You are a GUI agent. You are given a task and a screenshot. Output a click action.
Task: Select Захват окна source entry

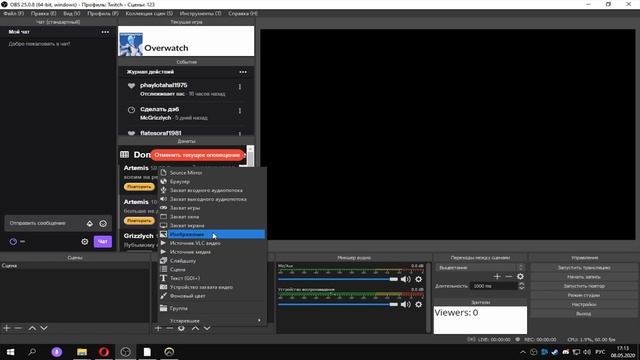pos(212,217)
